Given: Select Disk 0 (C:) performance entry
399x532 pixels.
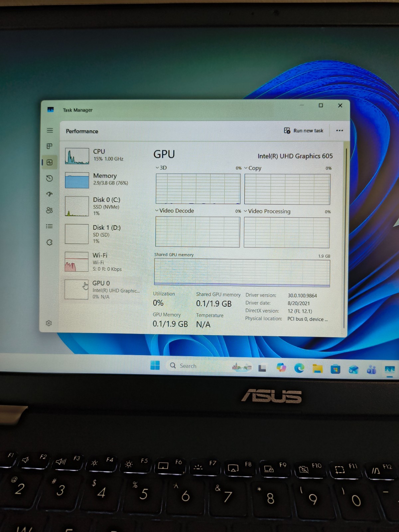Looking at the screenshot, I should (104, 206).
